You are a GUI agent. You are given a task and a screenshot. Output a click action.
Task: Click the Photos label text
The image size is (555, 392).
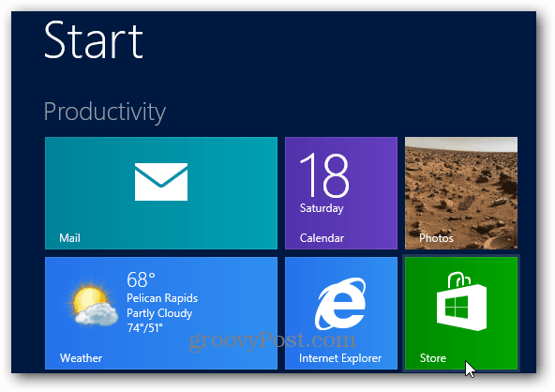coord(436,238)
